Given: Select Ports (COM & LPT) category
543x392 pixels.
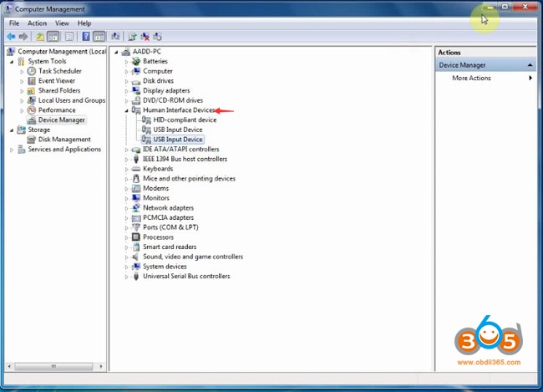Looking at the screenshot, I should pos(170,227).
